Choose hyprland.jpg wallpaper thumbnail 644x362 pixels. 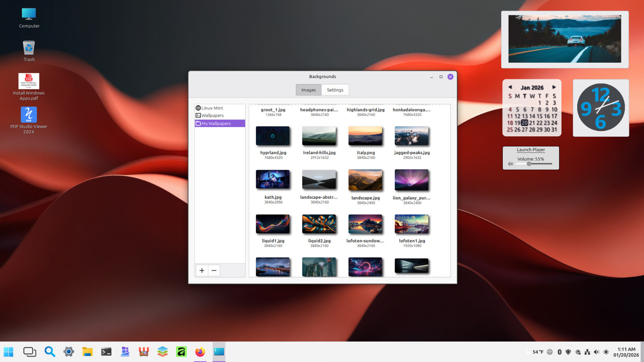[x=273, y=136]
